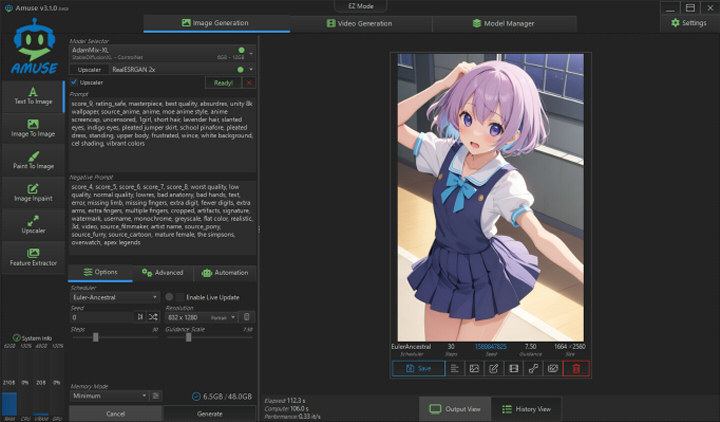Send result to Feature Extractor icon

click(x=553, y=368)
